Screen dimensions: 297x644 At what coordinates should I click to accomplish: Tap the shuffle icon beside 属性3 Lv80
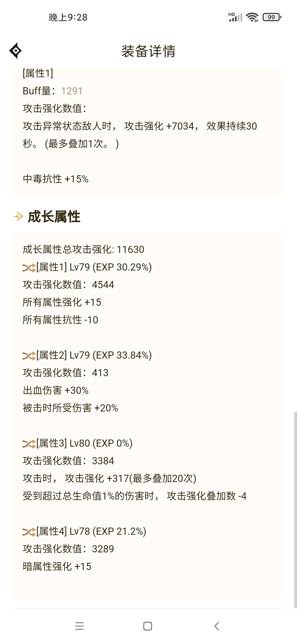click(x=29, y=444)
